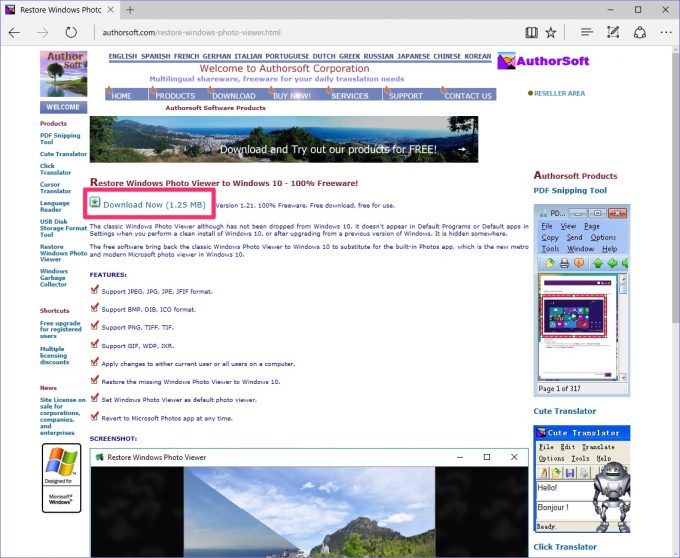Open the PDF Snipping Tool screenshot thumbnail

click(x=582, y=300)
